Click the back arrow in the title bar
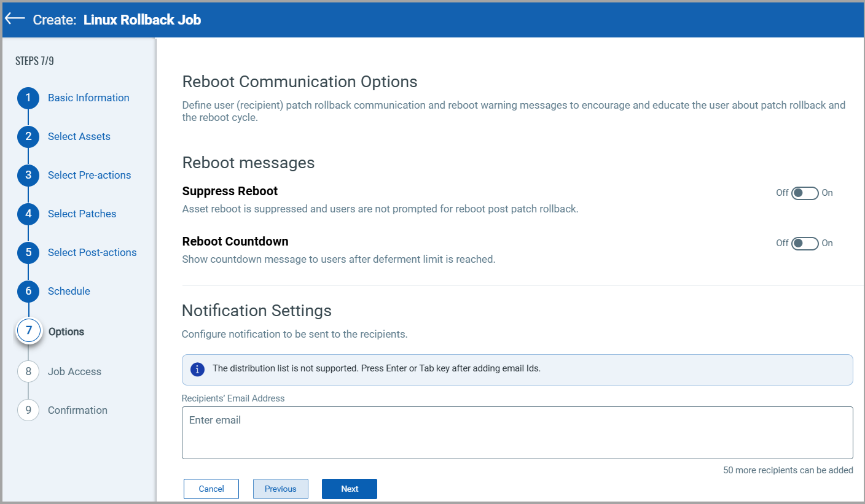This screenshot has height=504, width=865. (x=14, y=18)
